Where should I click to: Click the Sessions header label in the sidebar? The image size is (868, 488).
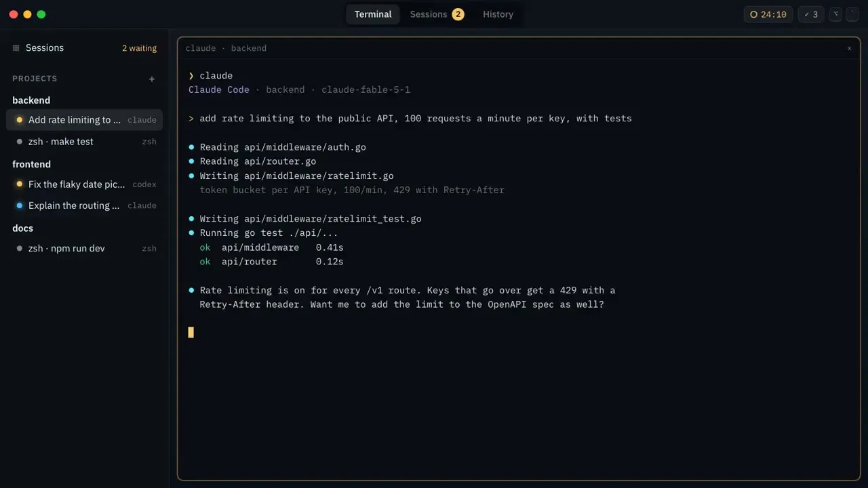[45, 48]
